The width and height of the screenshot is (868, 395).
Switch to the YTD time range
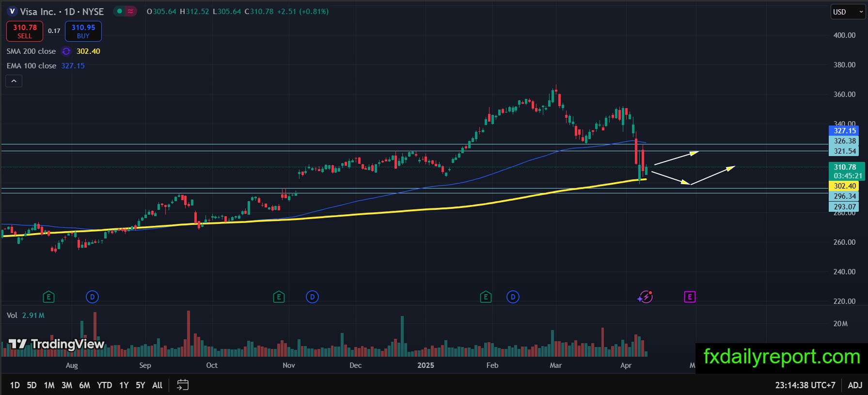point(104,385)
